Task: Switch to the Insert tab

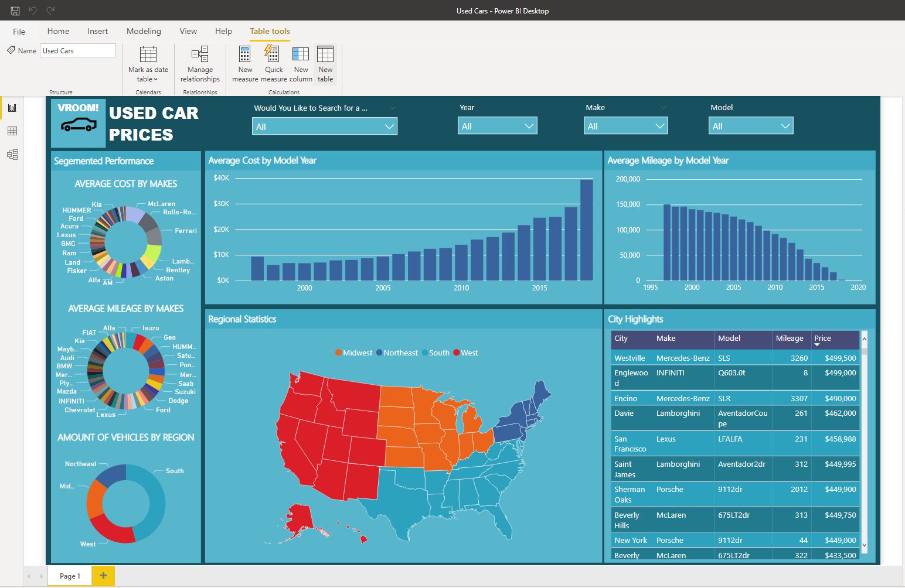Action: pyautogui.click(x=98, y=31)
